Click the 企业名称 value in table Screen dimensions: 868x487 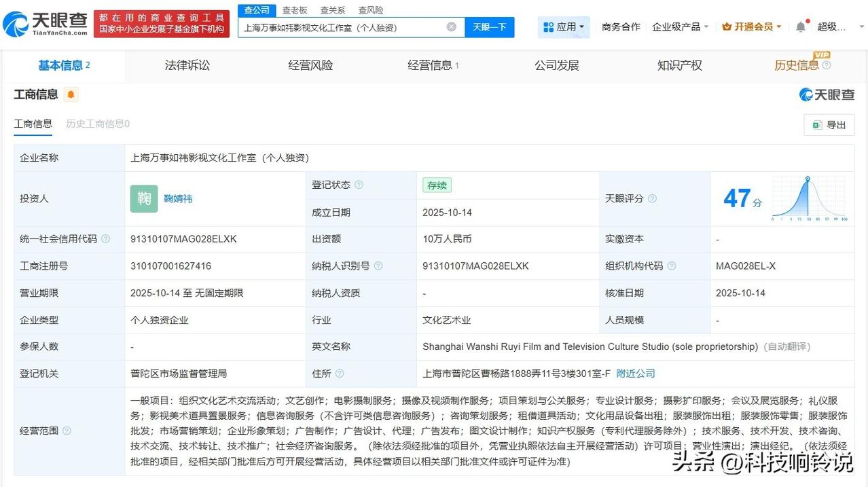(x=219, y=158)
